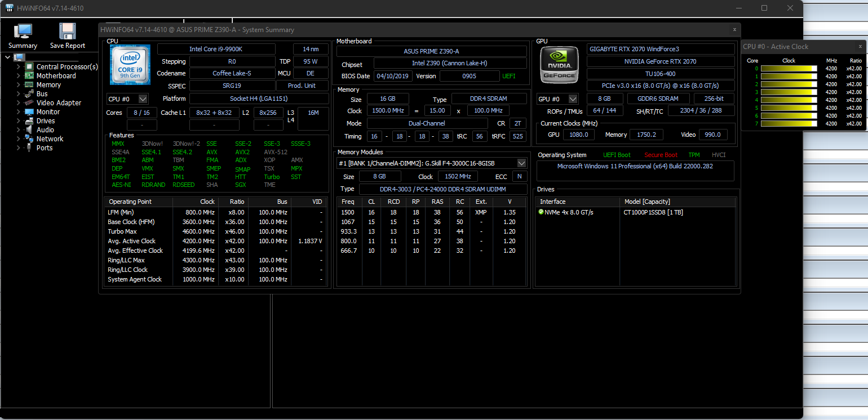Click the Model [Capacity] column header
Screen dimensions: 868x420
[677, 202]
